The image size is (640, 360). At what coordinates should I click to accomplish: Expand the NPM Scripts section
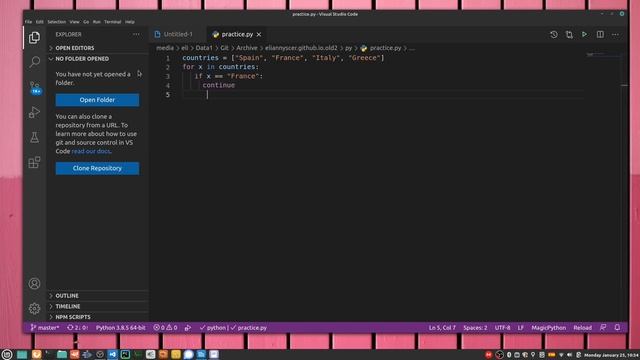click(98, 317)
